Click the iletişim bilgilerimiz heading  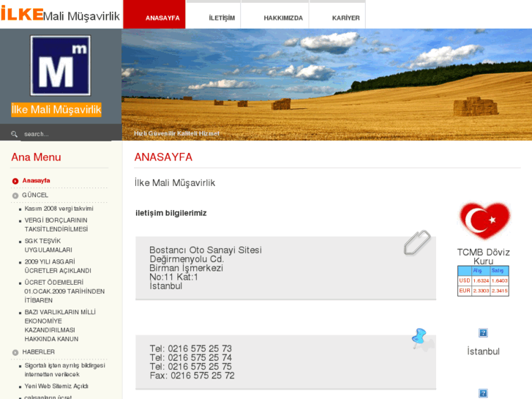point(171,213)
